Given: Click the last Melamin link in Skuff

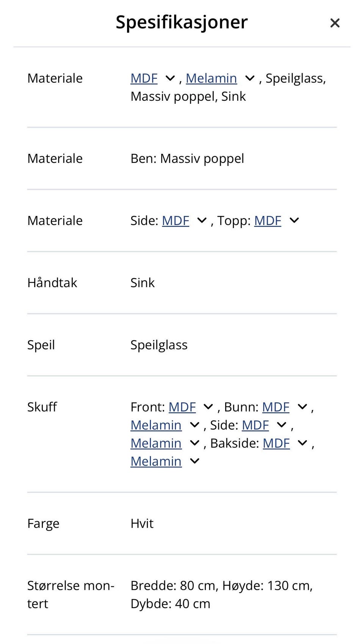Looking at the screenshot, I should 156,462.
